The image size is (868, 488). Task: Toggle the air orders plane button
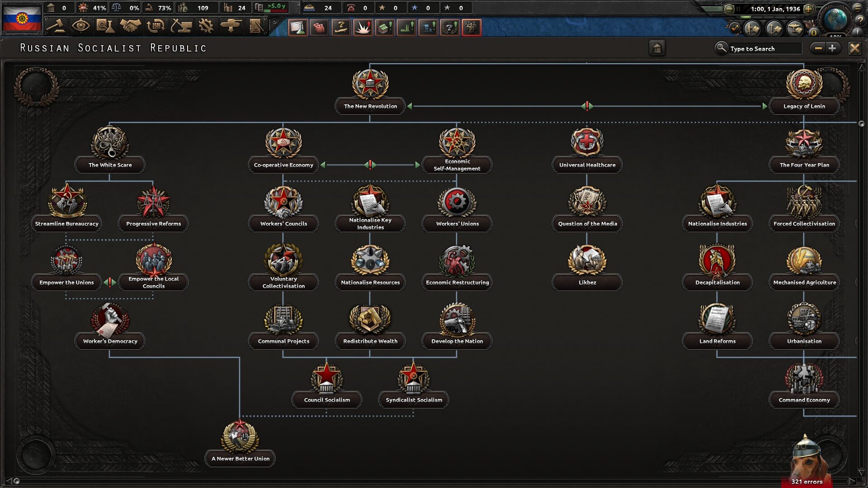[795, 29]
